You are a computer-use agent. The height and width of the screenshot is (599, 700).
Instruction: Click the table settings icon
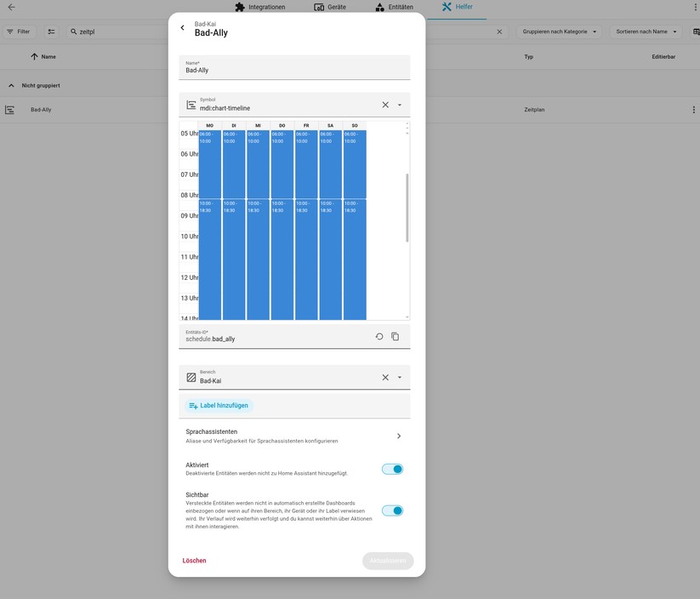click(x=696, y=31)
